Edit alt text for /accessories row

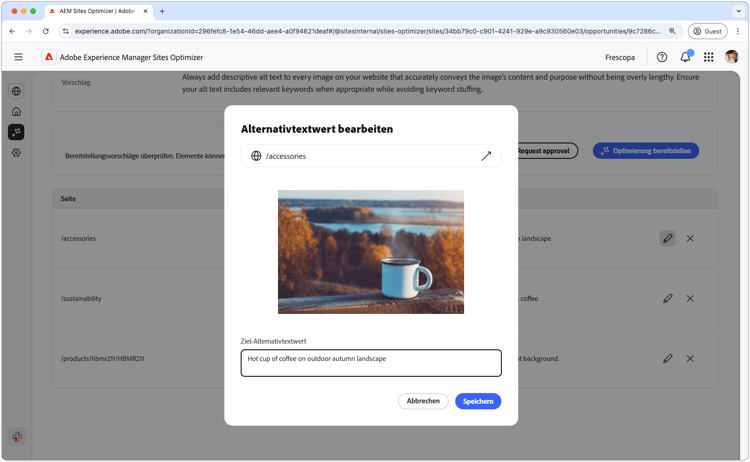click(668, 238)
